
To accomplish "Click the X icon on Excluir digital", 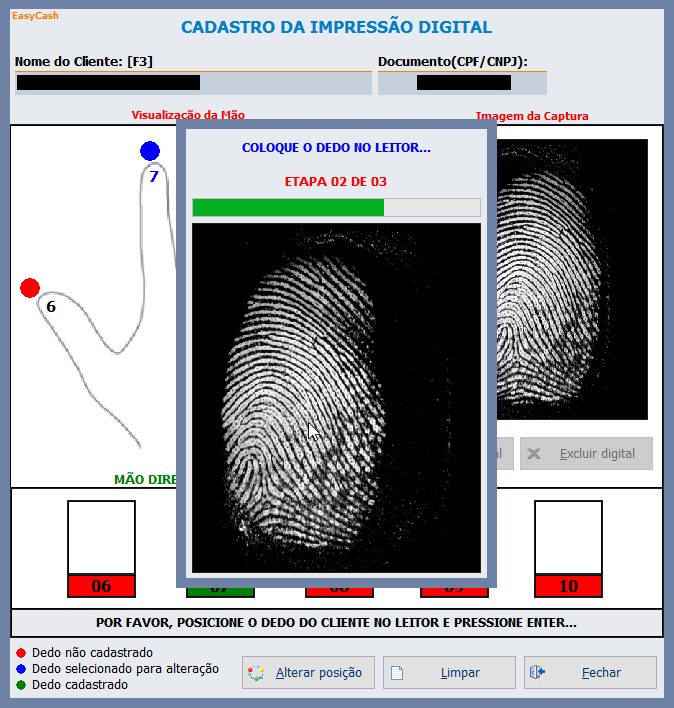I will 534,453.
